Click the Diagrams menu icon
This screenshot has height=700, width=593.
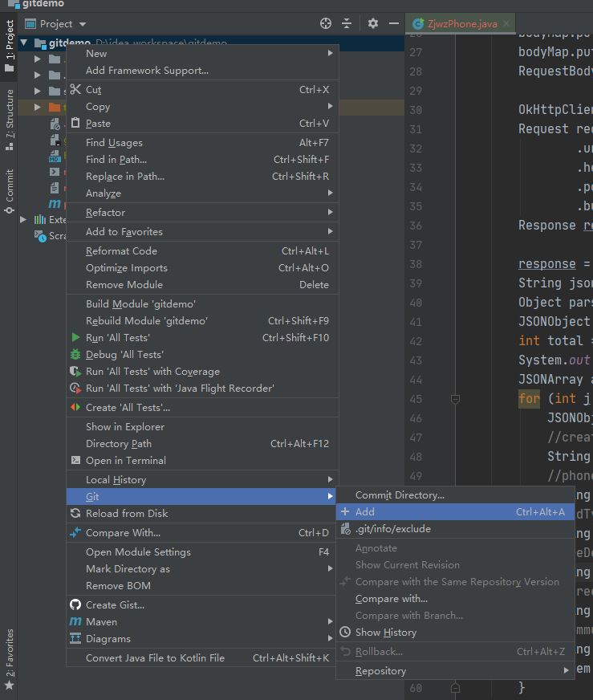pos(75,638)
